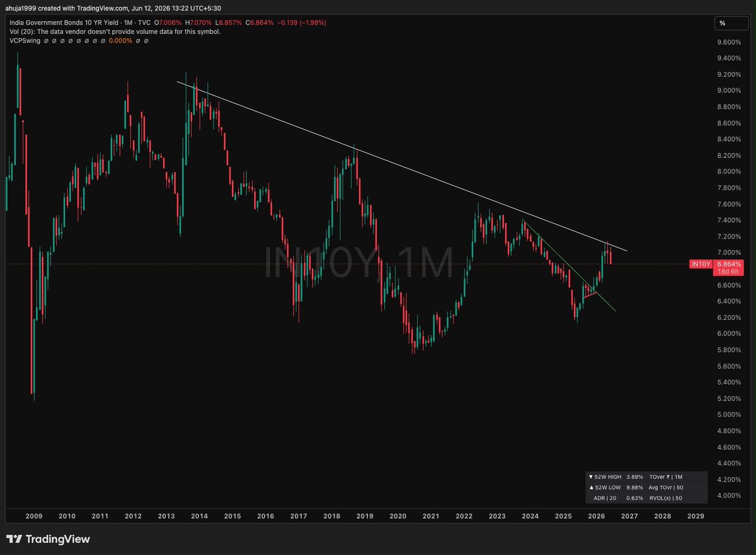Image resolution: width=756 pixels, height=555 pixels.
Task: Click the 6.400% price axis label
Action: pyautogui.click(x=729, y=301)
